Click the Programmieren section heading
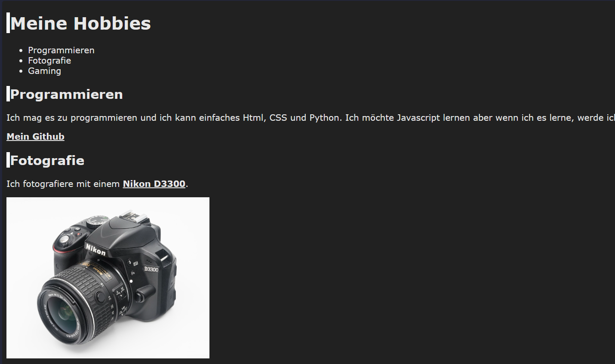 coord(67,94)
